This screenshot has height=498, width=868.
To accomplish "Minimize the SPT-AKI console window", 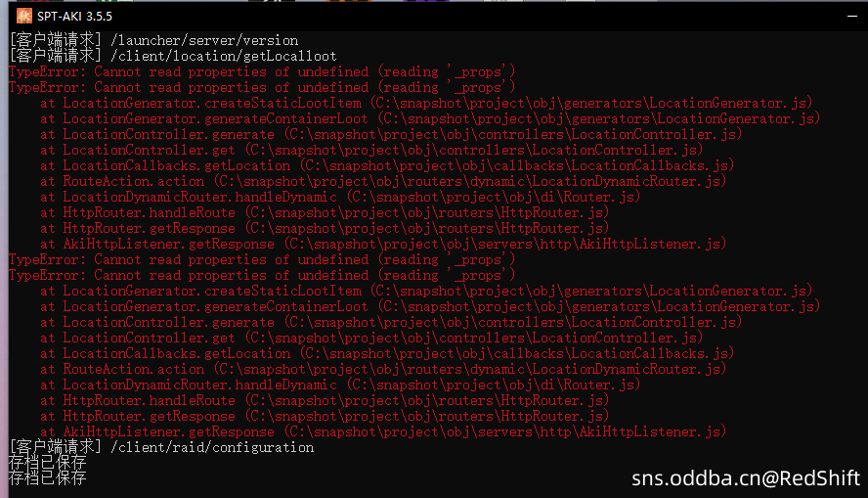I will click(852, 16).
